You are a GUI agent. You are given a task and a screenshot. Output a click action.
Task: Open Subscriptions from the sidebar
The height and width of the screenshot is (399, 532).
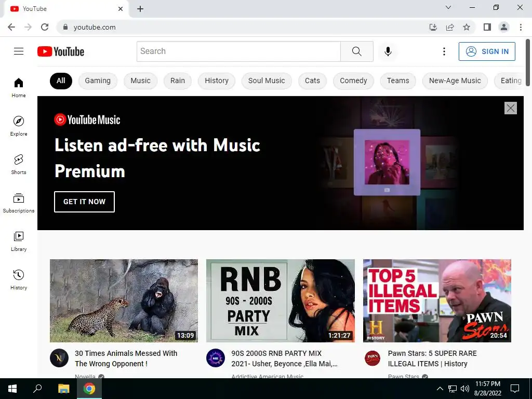[19, 203]
